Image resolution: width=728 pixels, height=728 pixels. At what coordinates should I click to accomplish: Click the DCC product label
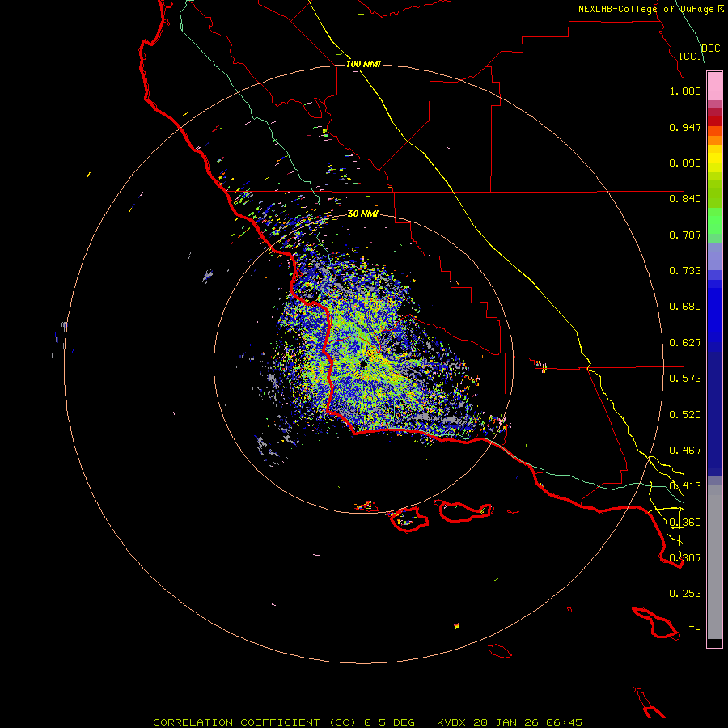coord(710,49)
